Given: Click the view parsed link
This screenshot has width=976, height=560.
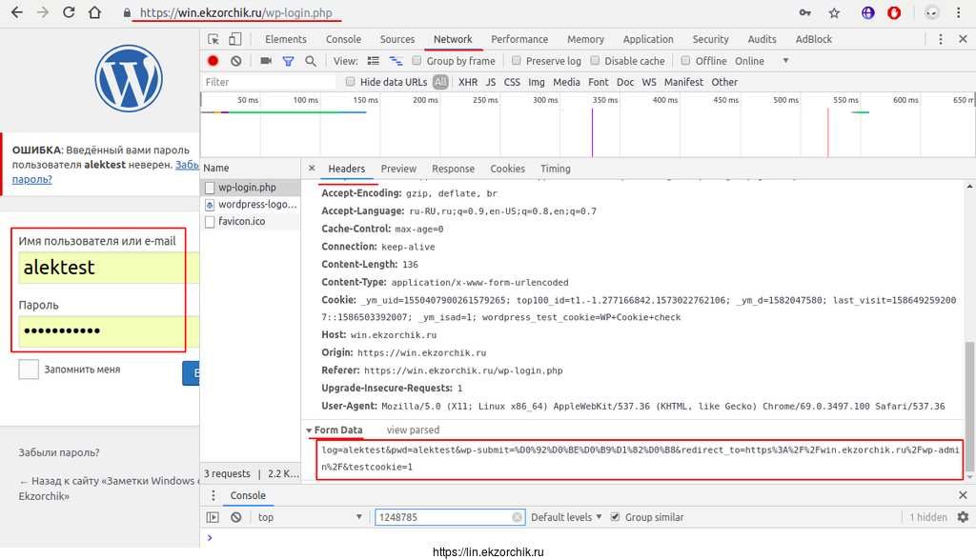Looking at the screenshot, I should 413,430.
